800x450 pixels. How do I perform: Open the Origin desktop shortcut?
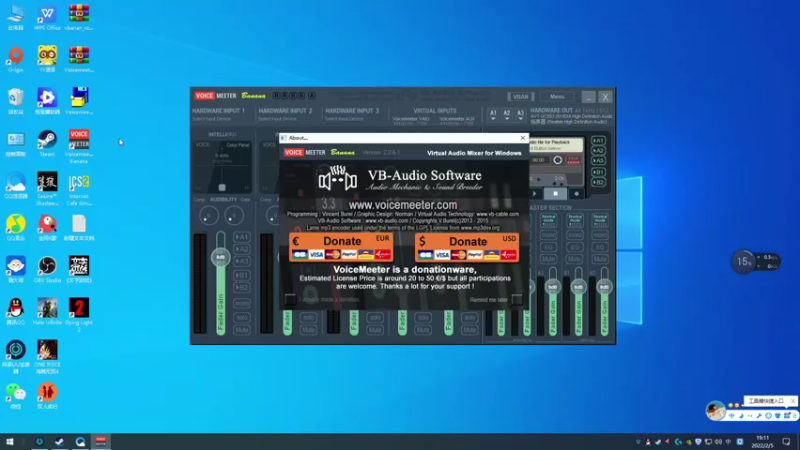point(16,59)
